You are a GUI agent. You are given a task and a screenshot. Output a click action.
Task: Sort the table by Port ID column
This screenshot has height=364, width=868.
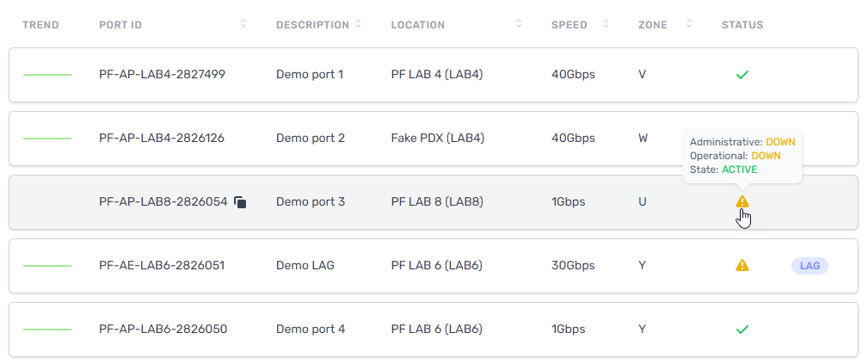[243, 24]
